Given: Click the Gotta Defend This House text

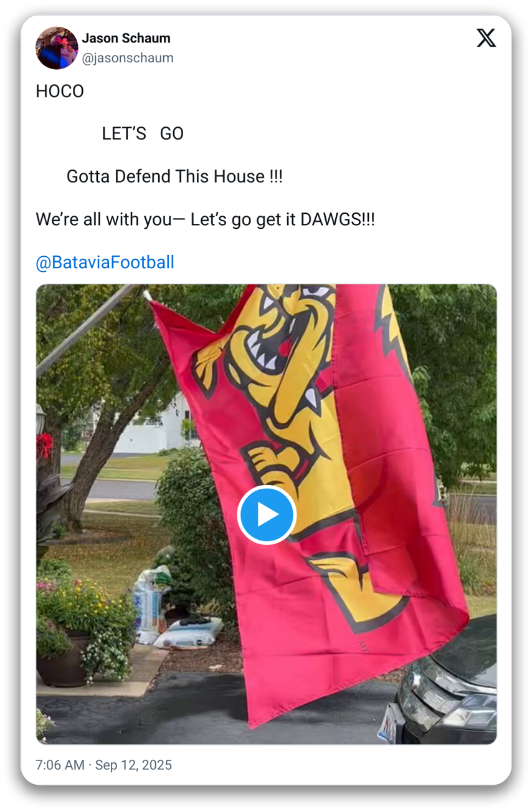Looking at the screenshot, I should coord(174,176).
